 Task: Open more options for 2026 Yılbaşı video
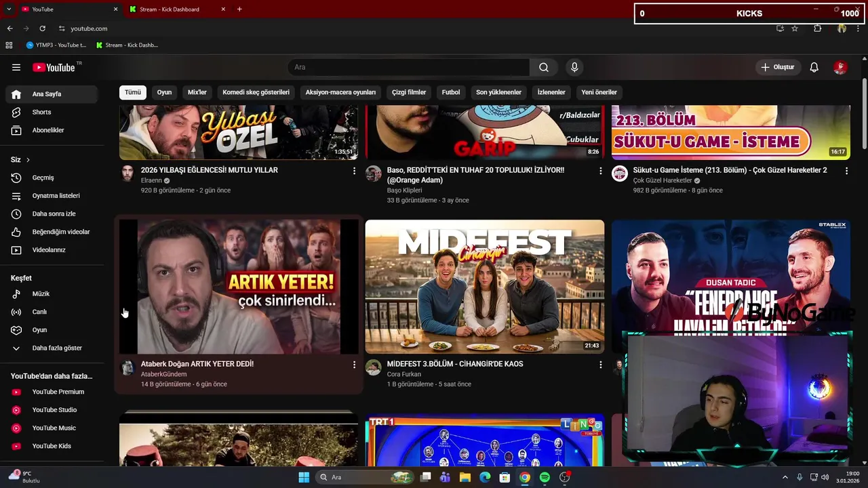tap(354, 171)
